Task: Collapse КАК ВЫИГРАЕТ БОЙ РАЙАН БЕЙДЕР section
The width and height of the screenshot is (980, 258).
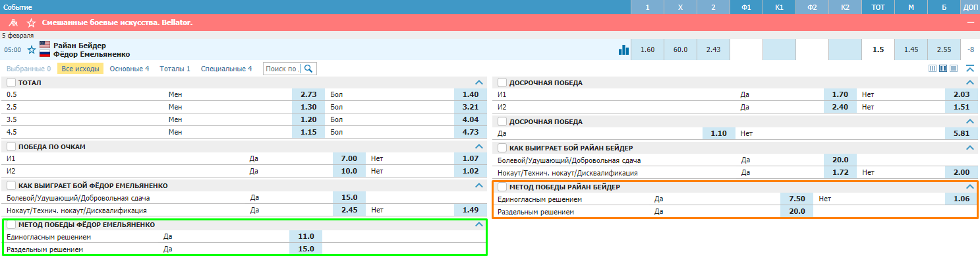Action: point(969,148)
